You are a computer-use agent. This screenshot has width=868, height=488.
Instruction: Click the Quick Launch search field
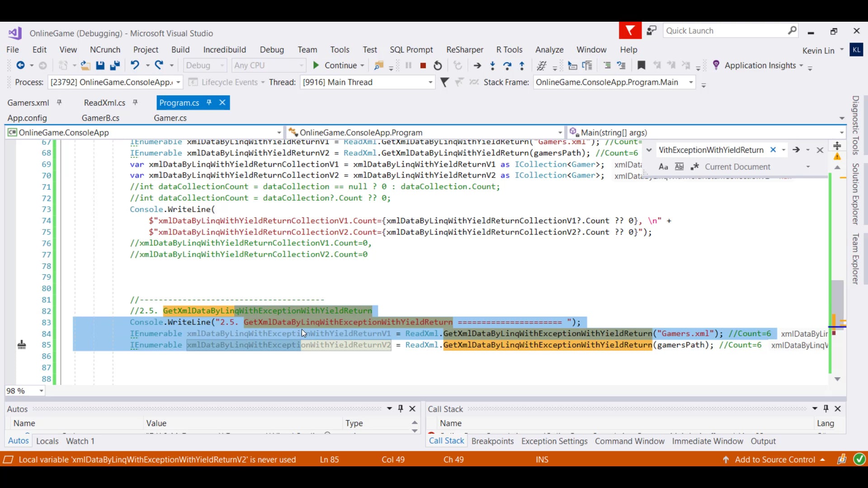click(723, 31)
